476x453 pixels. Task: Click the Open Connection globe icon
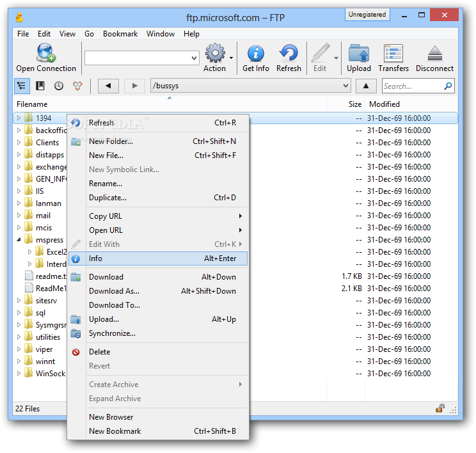coord(46,52)
